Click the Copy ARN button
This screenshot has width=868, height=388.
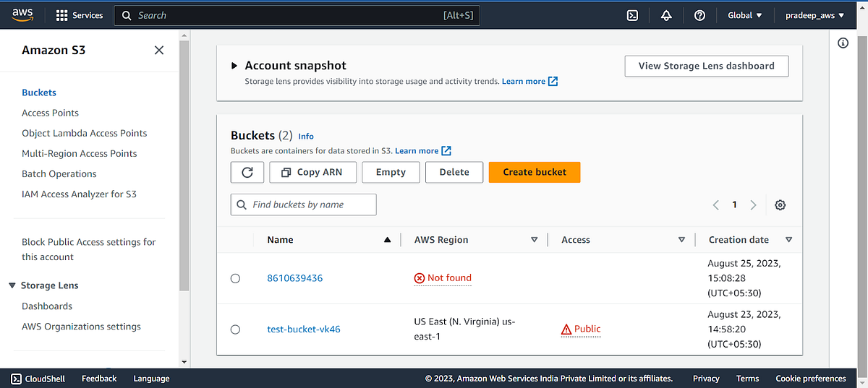point(312,172)
